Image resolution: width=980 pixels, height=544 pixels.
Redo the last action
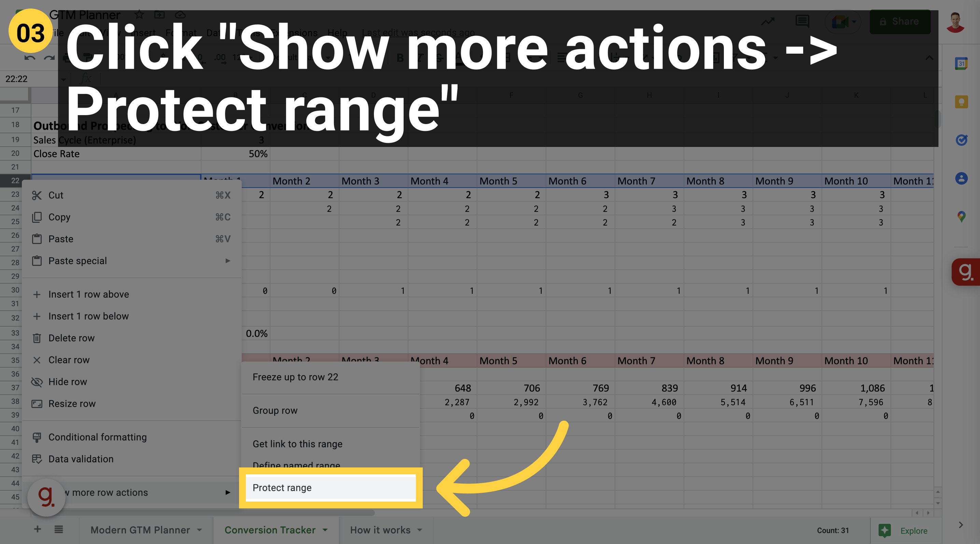click(49, 58)
